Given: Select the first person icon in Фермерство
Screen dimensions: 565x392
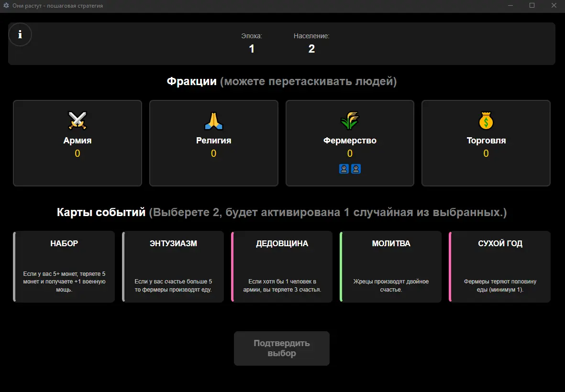Looking at the screenshot, I should click(x=344, y=169).
